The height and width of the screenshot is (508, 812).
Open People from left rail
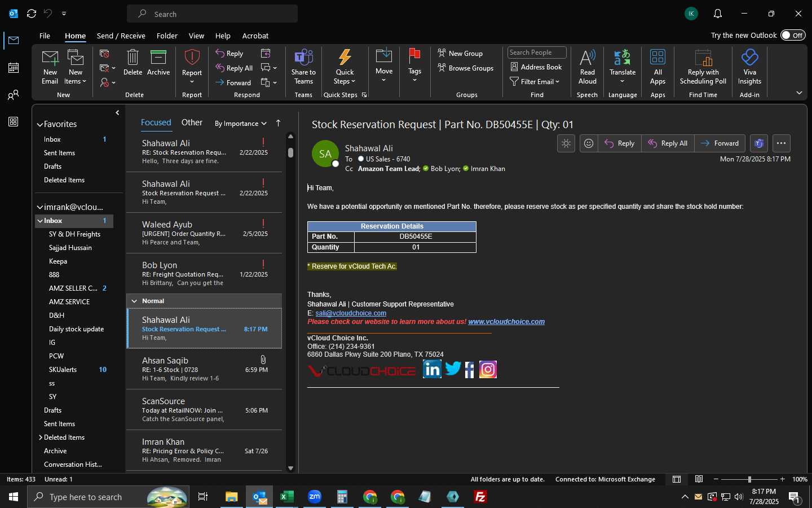click(x=14, y=95)
